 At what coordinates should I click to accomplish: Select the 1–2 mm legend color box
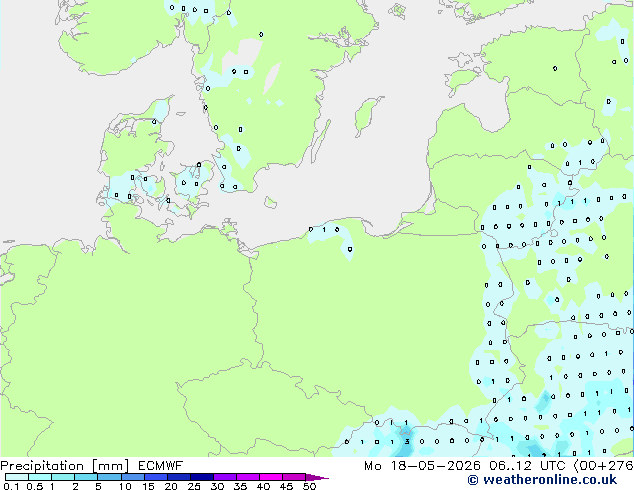[x=63, y=477]
